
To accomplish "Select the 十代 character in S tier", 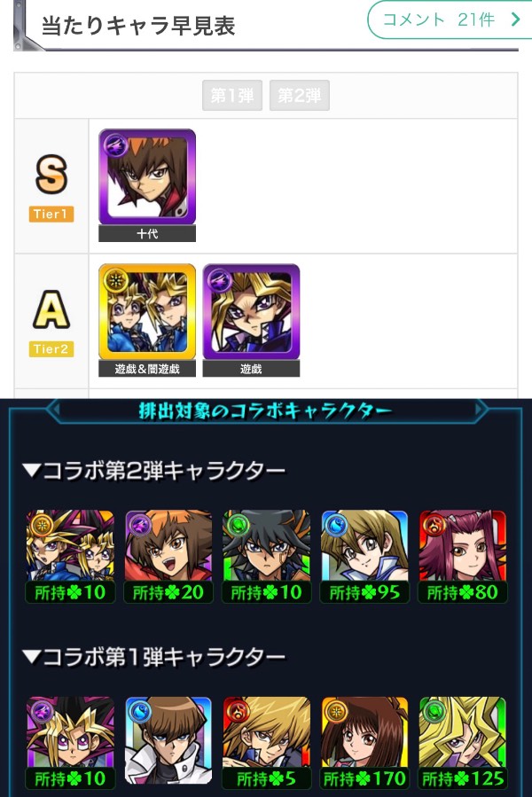I will 147,176.
